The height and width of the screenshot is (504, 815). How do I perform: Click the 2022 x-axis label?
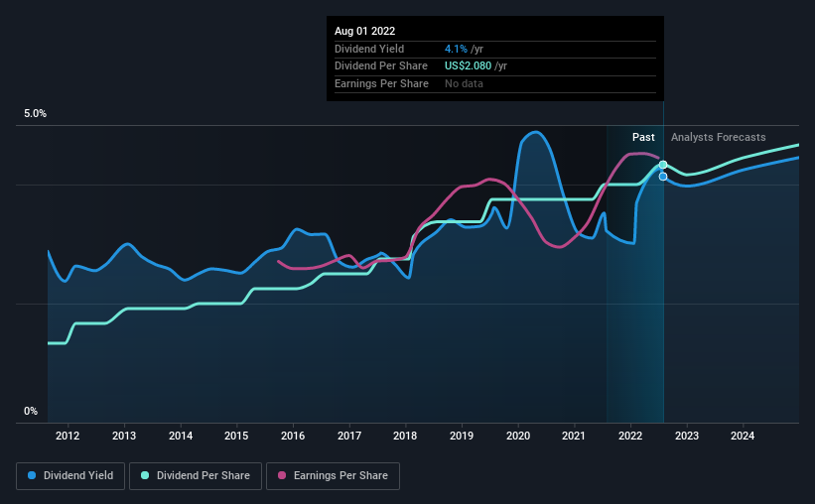click(x=630, y=436)
